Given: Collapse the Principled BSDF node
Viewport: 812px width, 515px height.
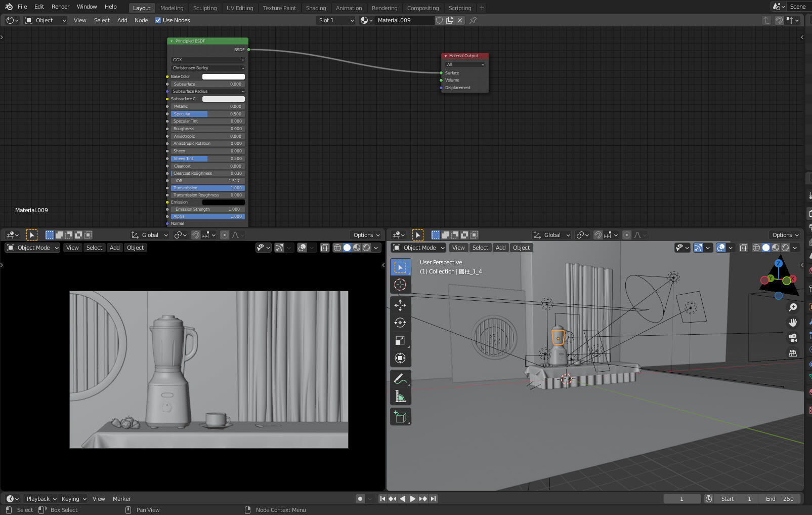Looking at the screenshot, I should pyautogui.click(x=172, y=41).
